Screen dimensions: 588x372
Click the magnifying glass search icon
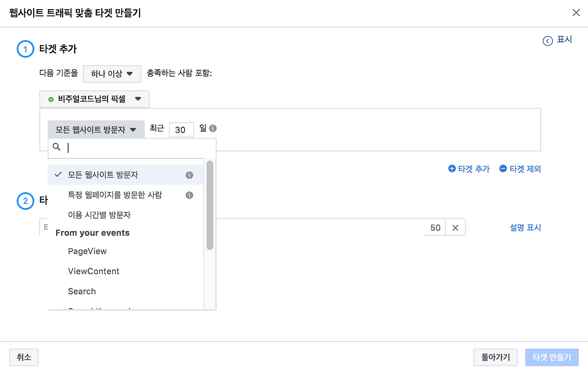click(57, 147)
